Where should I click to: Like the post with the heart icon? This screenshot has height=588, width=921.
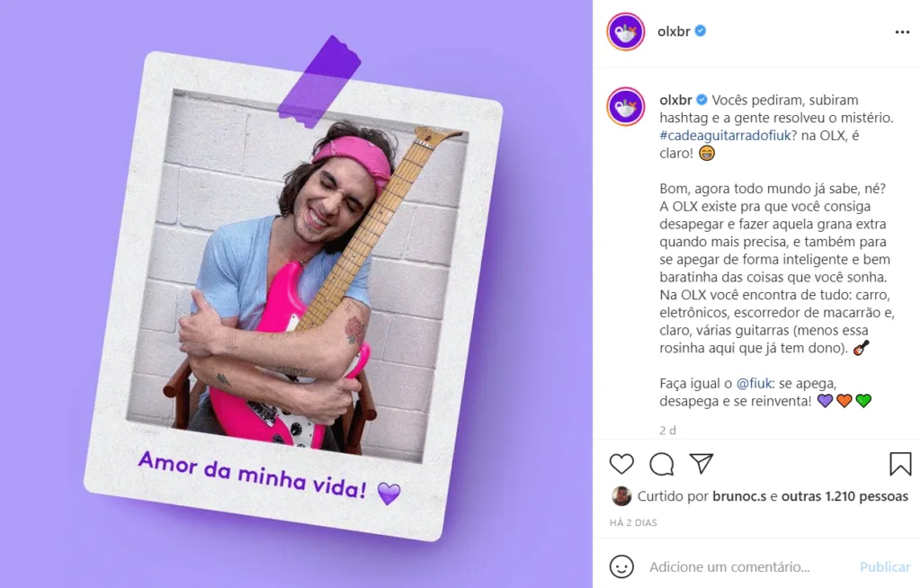(x=621, y=464)
